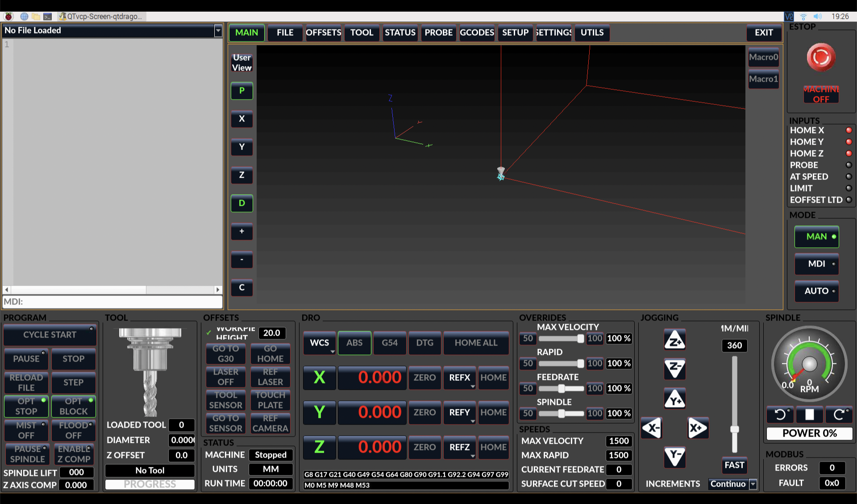The width and height of the screenshot is (857, 504).
Task: Jog with the X- arrow icon
Action: point(651,429)
